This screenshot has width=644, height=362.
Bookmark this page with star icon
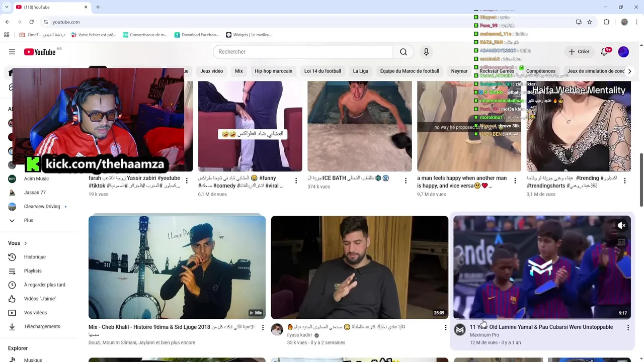click(x=590, y=22)
